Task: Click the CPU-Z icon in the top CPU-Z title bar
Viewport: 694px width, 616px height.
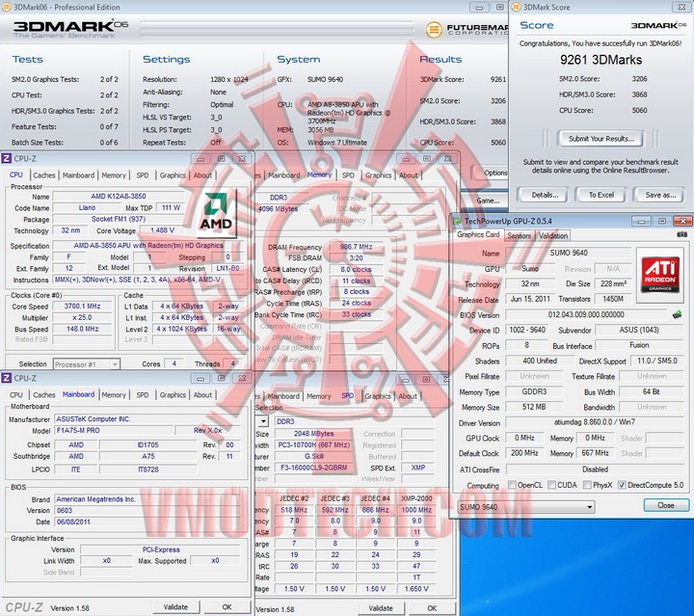Action: [x=6, y=158]
